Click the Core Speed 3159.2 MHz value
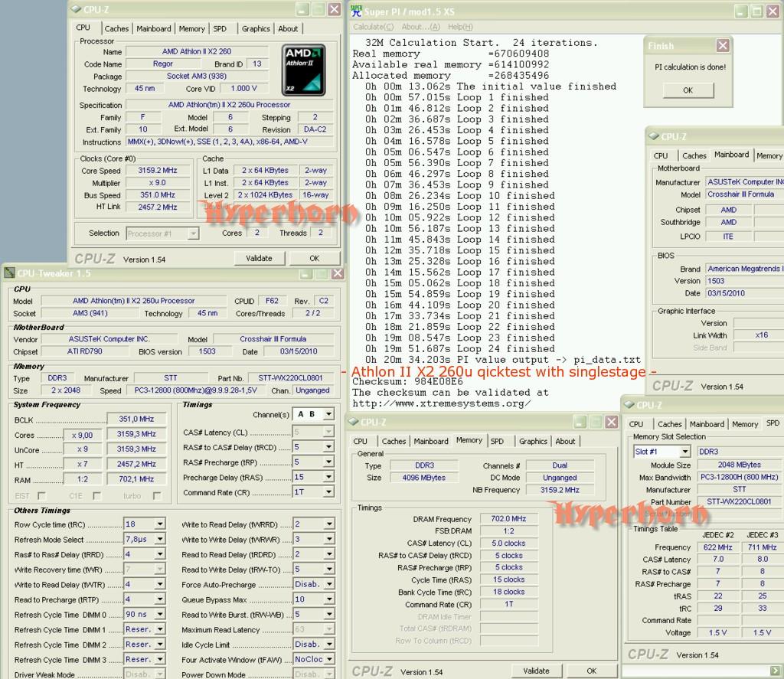This screenshot has width=784, height=679. [158, 171]
